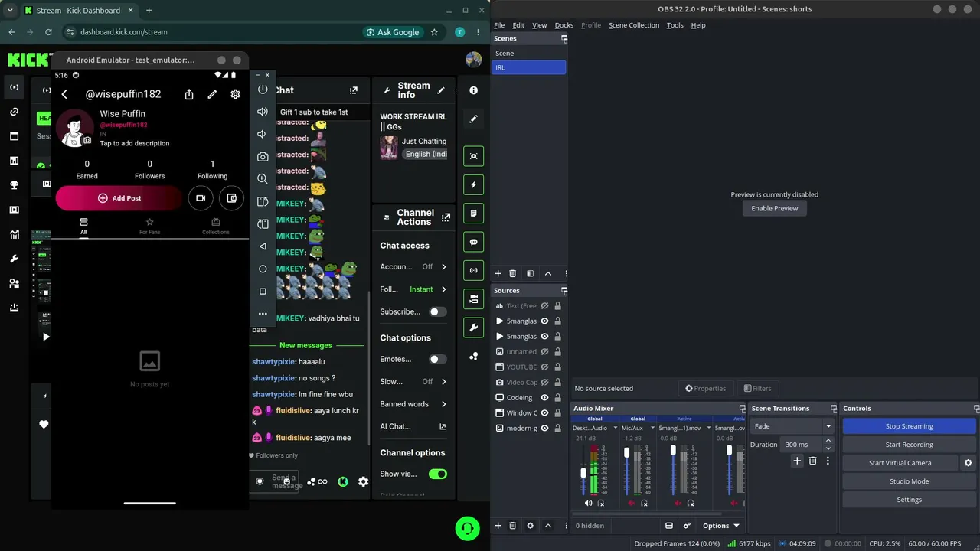Click the emulator back triangle button
This screenshot has width=980, height=551.
click(263, 246)
